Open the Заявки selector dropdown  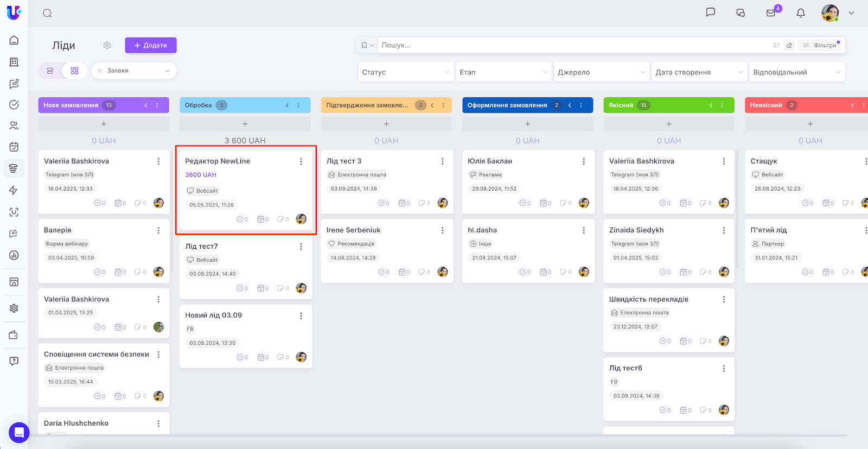pos(134,71)
